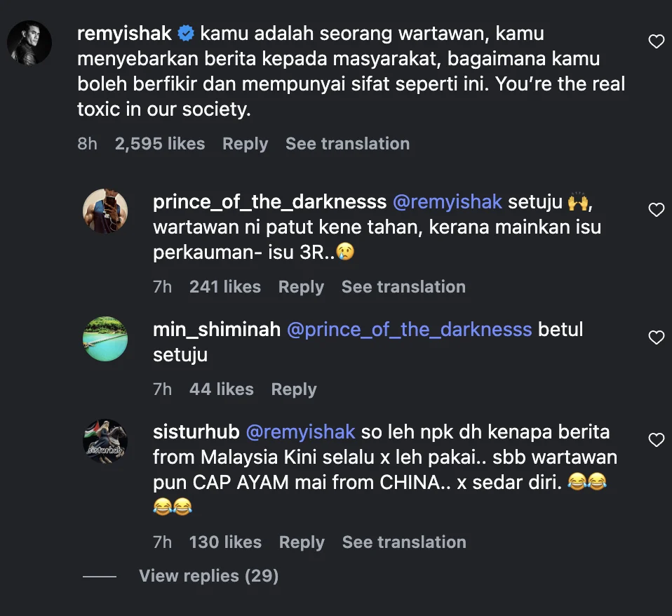The width and height of the screenshot is (672, 616).
Task: Like remyishak's comment with the heart icon
Action: (656, 42)
